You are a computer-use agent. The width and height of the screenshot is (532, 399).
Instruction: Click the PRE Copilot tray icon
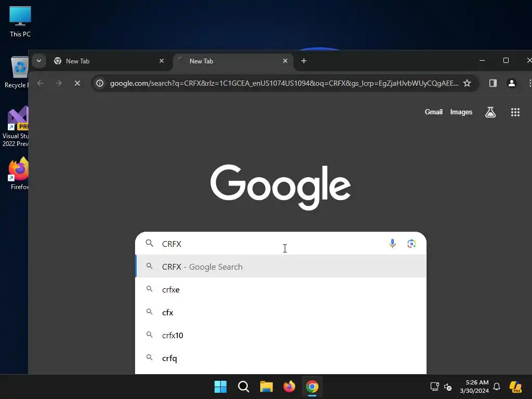click(516, 387)
